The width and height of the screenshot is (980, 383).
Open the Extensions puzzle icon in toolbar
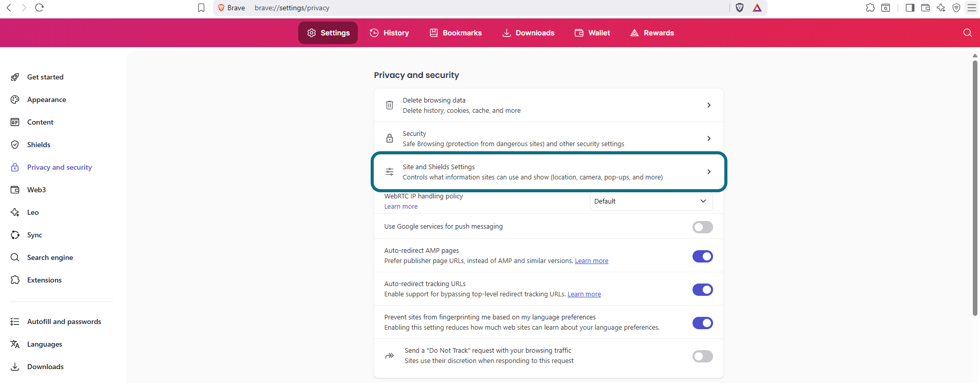point(870,8)
